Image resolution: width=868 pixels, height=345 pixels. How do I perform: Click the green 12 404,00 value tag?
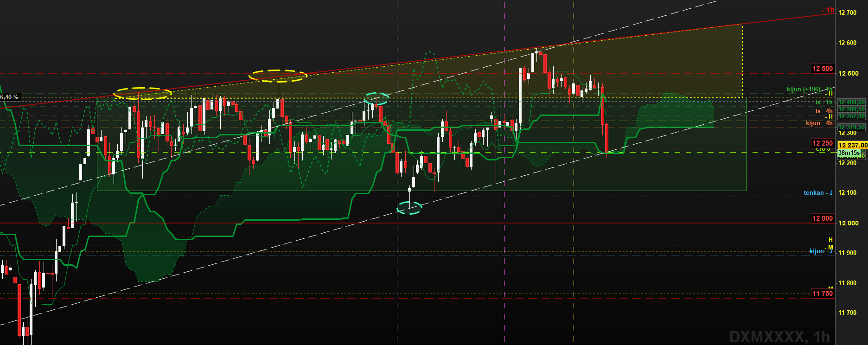pyautogui.click(x=851, y=102)
